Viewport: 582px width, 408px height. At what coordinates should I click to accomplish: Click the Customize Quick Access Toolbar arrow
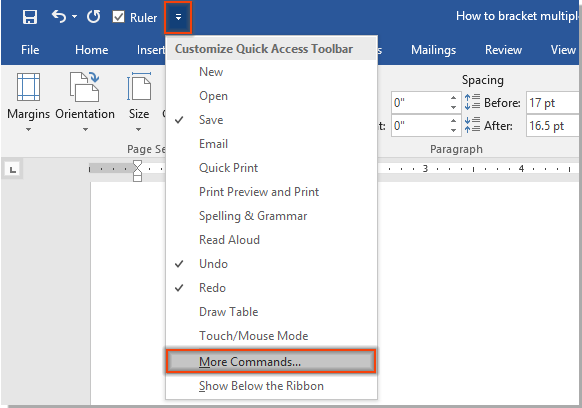[x=178, y=17]
